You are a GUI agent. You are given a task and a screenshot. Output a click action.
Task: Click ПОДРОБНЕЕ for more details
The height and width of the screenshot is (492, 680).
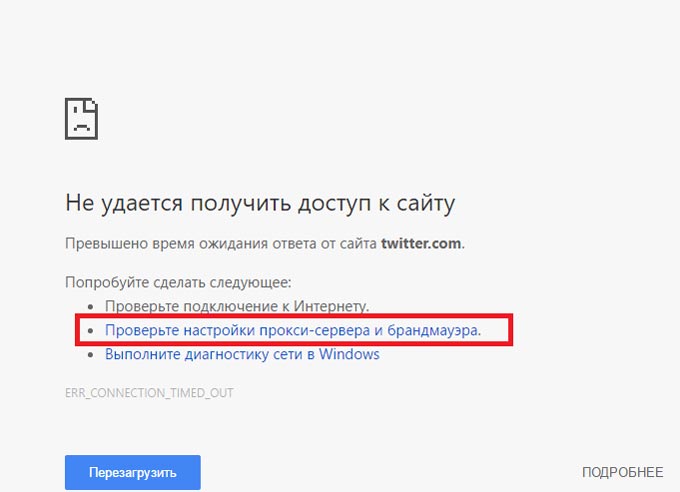pyautogui.click(x=622, y=472)
